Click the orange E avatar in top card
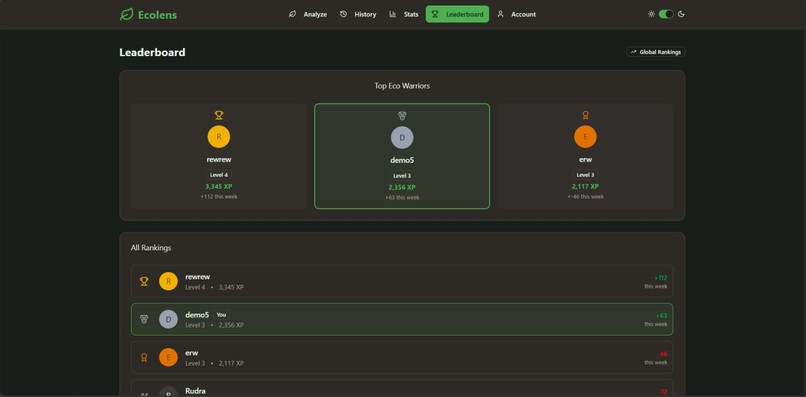The image size is (806, 397). coord(585,137)
